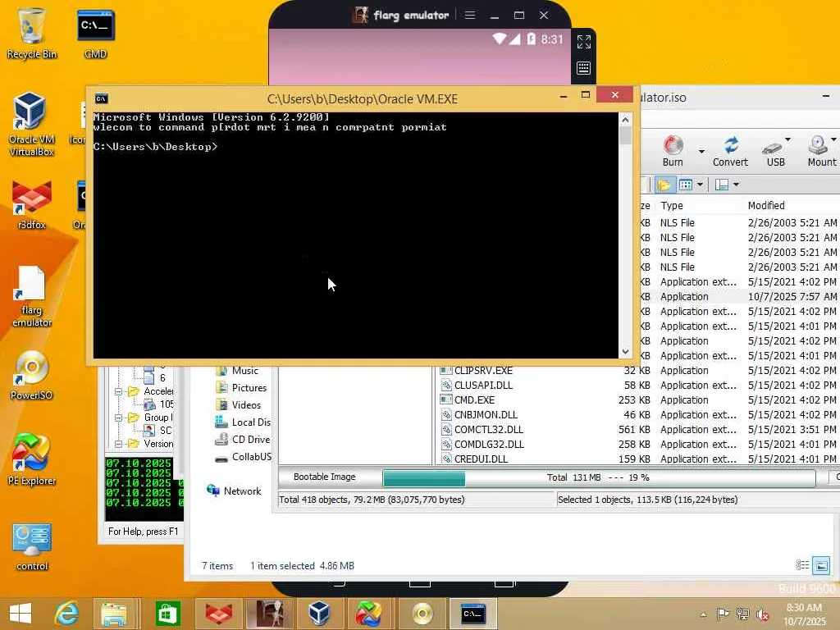
Task: Collapse the Group tree node
Action: [x=118, y=418]
